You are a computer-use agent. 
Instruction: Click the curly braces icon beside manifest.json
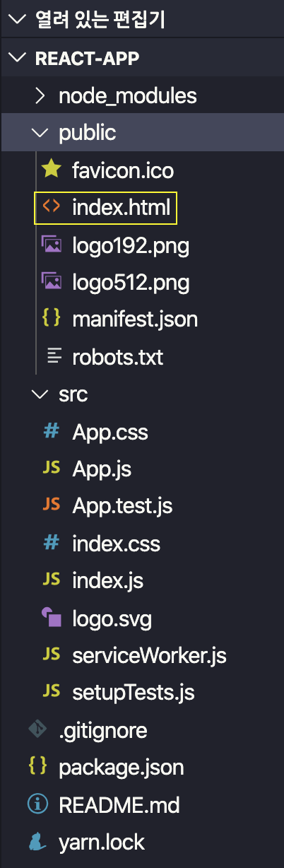[51, 319]
